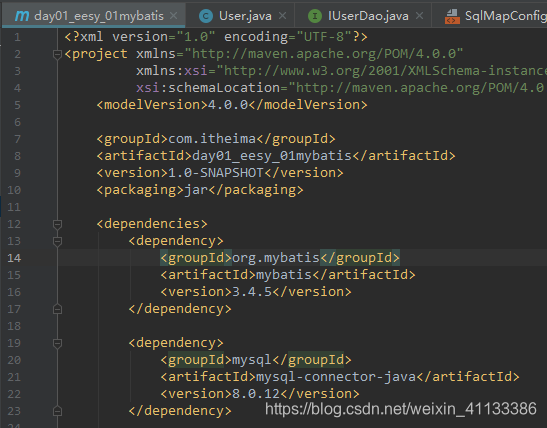
Task: Click the xmlns URL on line 2
Action: coord(324,54)
